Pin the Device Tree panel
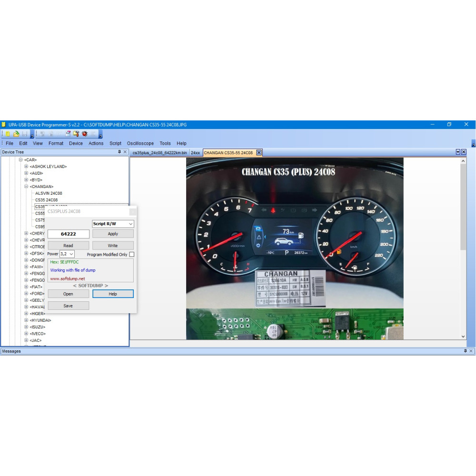The width and height of the screenshot is (476, 476). coord(119,152)
